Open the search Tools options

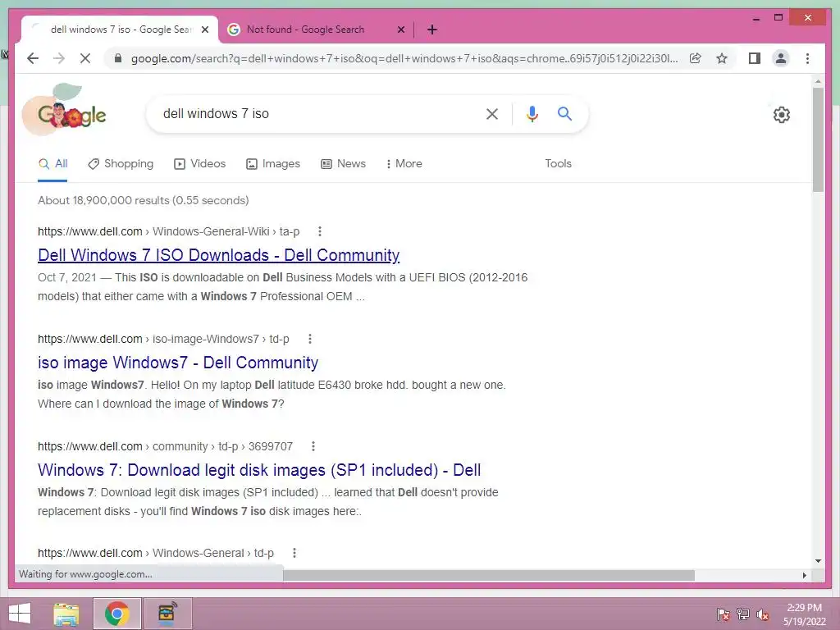(558, 164)
